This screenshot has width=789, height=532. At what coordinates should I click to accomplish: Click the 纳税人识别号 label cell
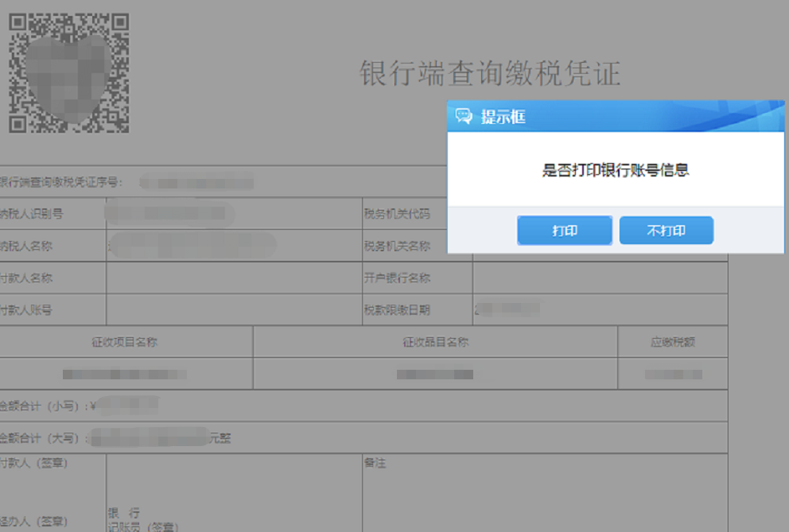[31, 213]
